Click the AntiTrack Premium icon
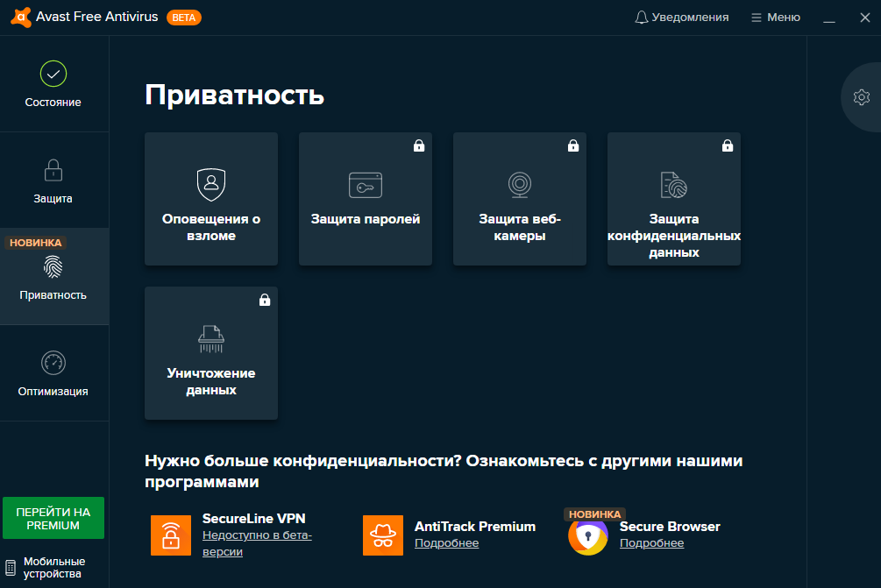The image size is (881, 588). 383,535
